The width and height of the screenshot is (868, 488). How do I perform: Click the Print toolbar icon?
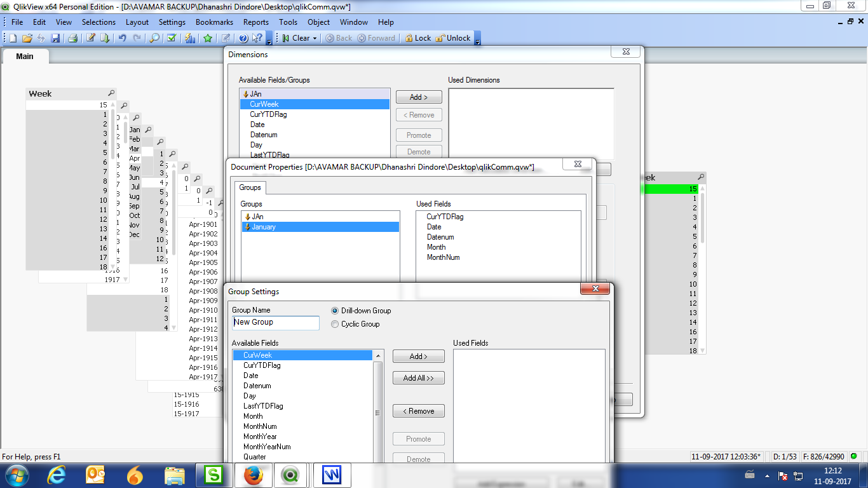[73, 38]
